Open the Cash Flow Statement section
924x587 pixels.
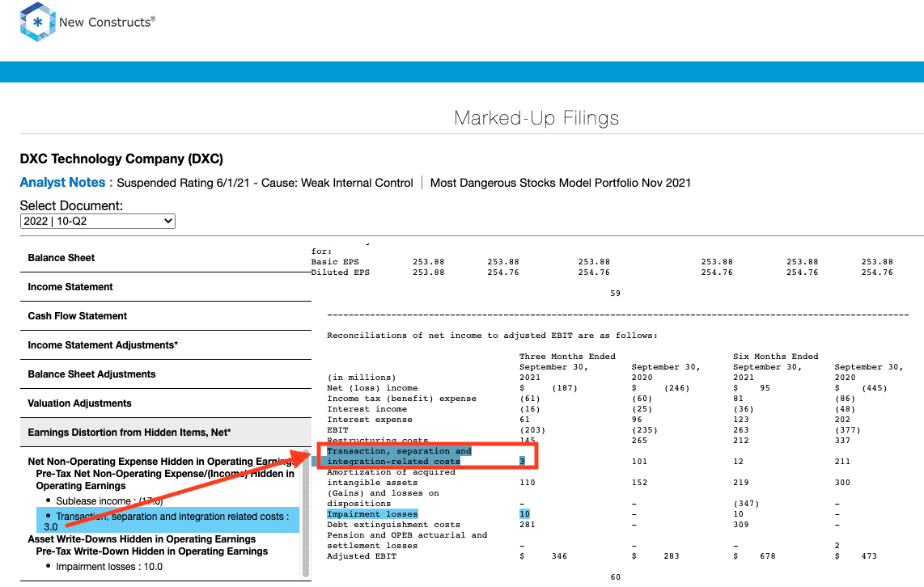pyautogui.click(x=166, y=316)
